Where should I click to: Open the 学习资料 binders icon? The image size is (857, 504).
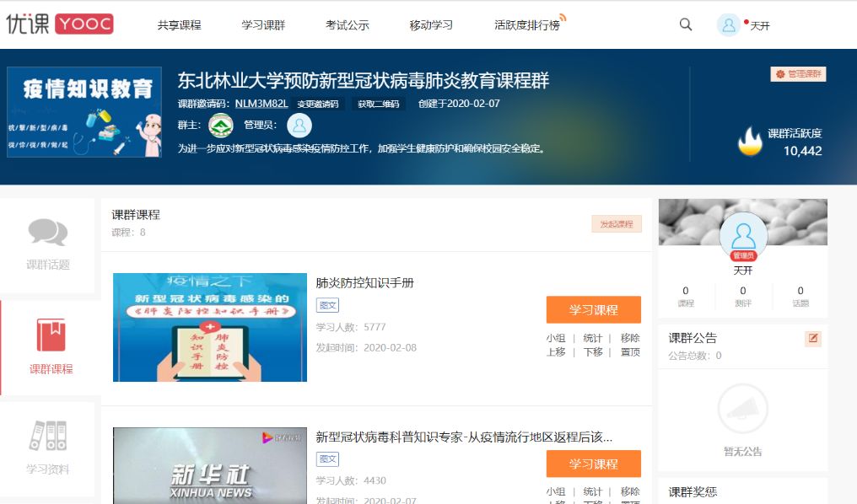pyautogui.click(x=48, y=436)
